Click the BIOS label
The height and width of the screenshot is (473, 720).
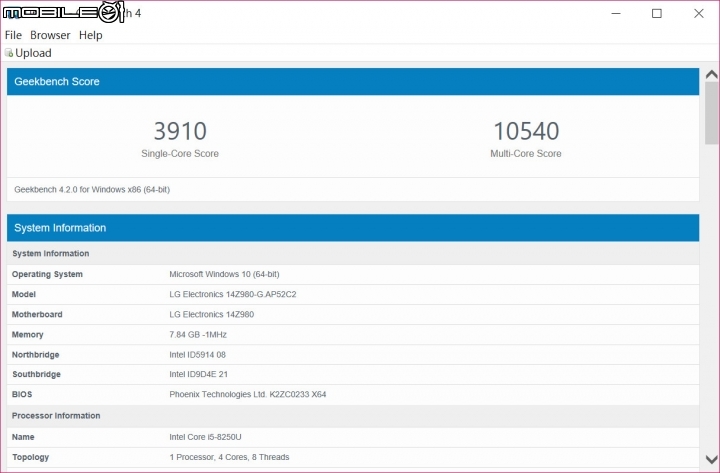pos(22,394)
